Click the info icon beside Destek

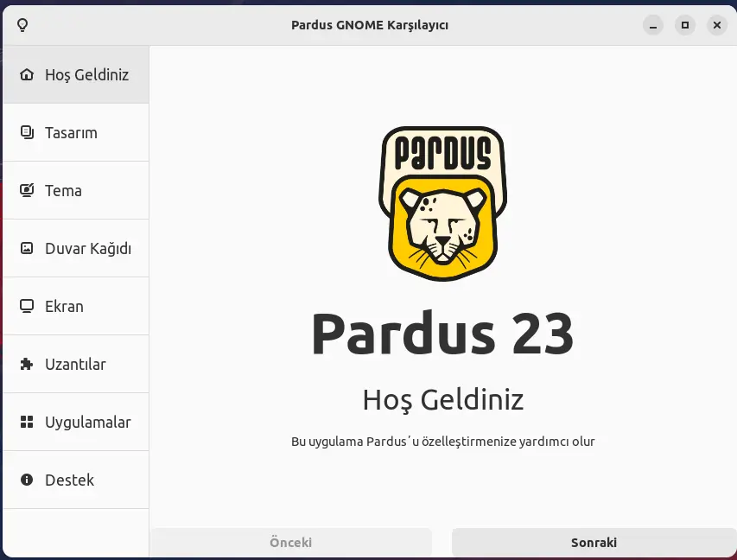(27, 480)
